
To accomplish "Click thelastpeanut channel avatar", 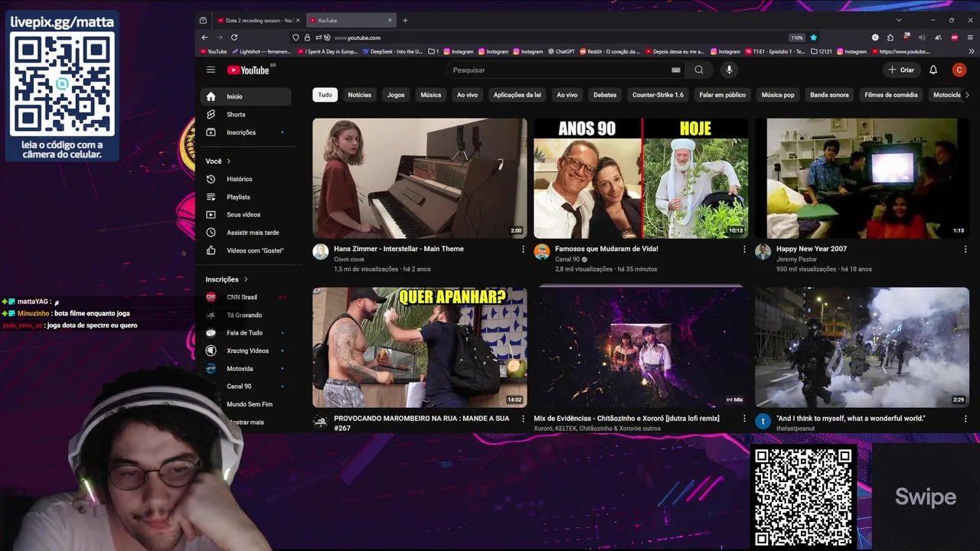I will [763, 422].
